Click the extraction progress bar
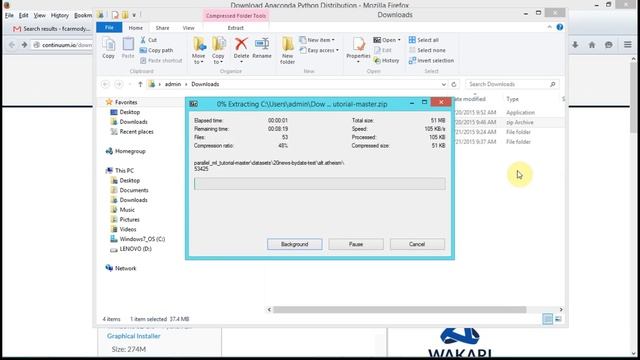The width and height of the screenshot is (640, 360). 320,184
